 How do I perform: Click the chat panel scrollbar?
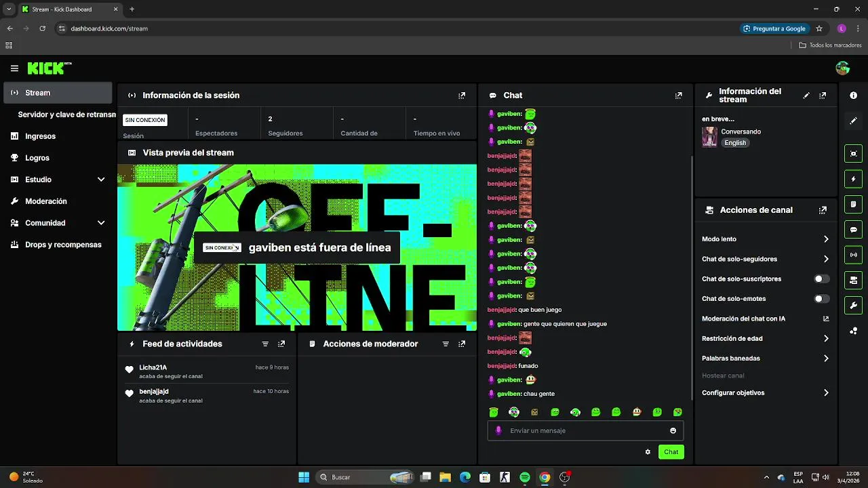(691, 278)
